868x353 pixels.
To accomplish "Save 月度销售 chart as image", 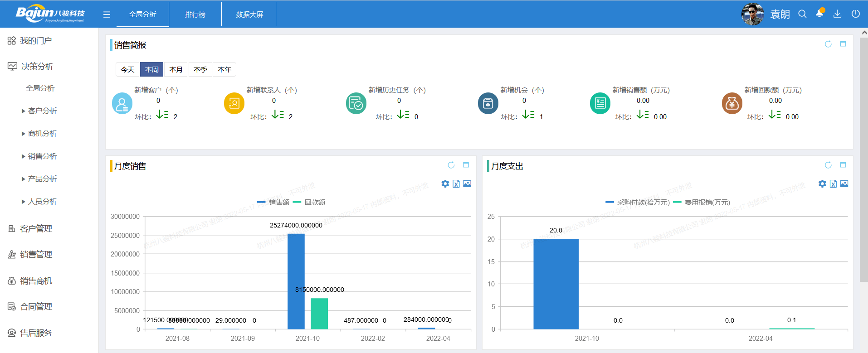I will coord(467,184).
